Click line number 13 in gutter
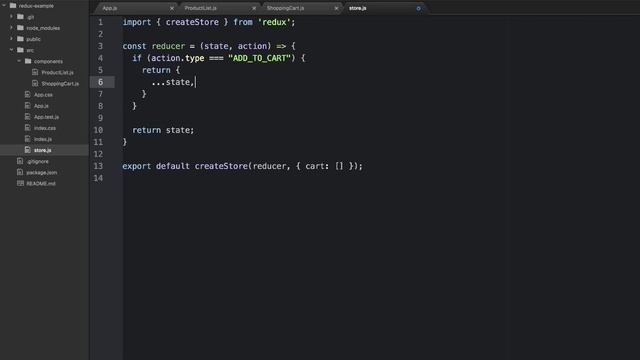The width and height of the screenshot is (640, 360). point(98,166)
